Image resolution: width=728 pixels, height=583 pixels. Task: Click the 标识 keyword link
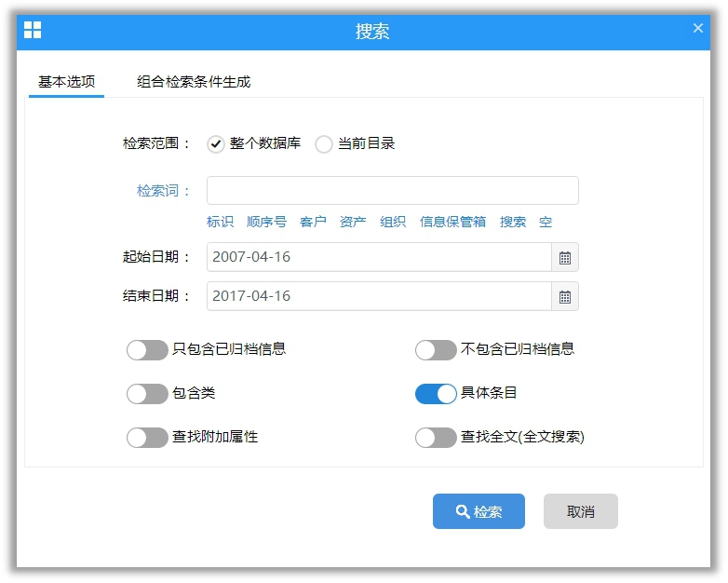(220, 222)
